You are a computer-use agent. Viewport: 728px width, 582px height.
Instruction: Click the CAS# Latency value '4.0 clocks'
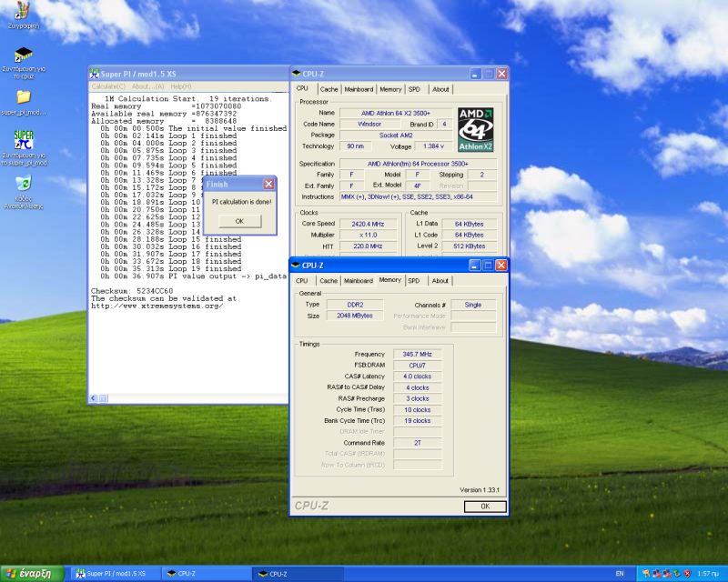click(x=418, y=376)
